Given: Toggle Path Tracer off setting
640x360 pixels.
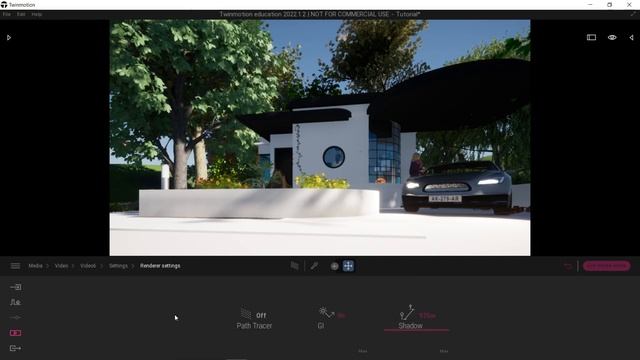Looking at the screenshot, I should click(x=261, y=316).
